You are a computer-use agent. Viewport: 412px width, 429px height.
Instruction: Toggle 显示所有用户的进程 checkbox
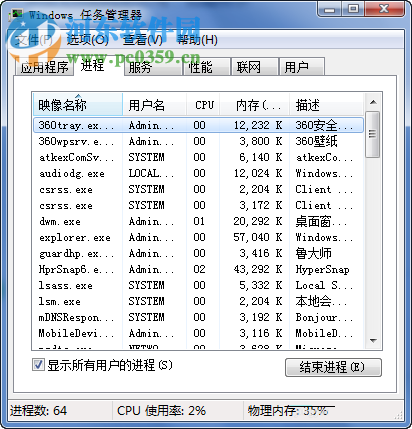click(x=38, y=365)
